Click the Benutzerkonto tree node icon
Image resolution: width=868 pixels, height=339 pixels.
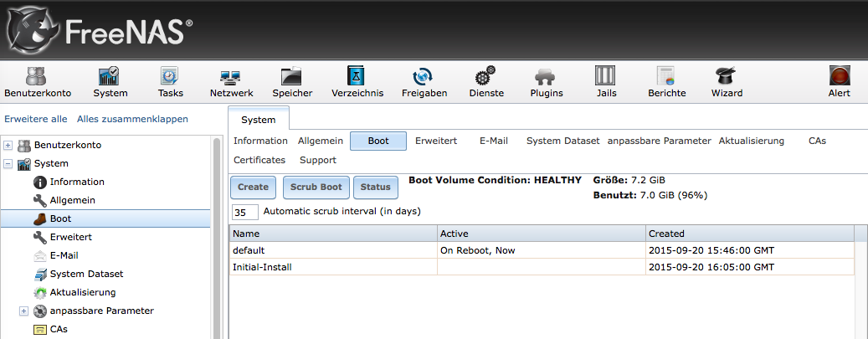point(23,145)
